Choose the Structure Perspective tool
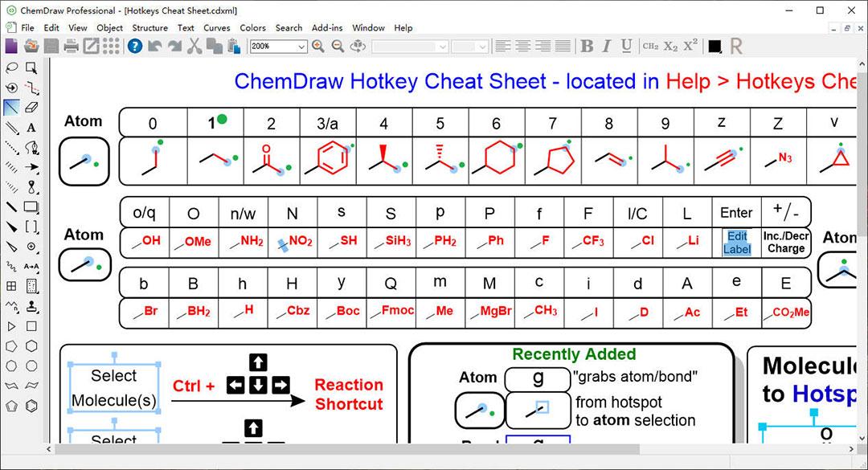The height and width of the screenshot is (470, 868). [11, 88]
